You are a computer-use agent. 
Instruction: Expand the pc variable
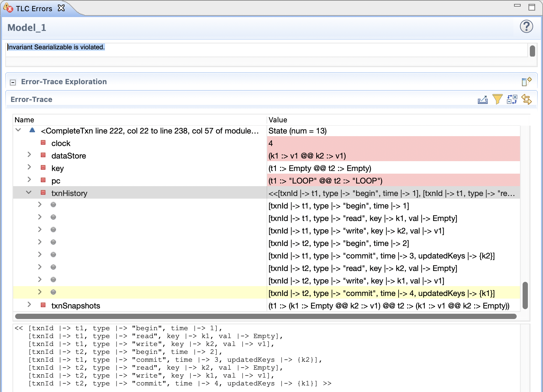coord(29,180)
